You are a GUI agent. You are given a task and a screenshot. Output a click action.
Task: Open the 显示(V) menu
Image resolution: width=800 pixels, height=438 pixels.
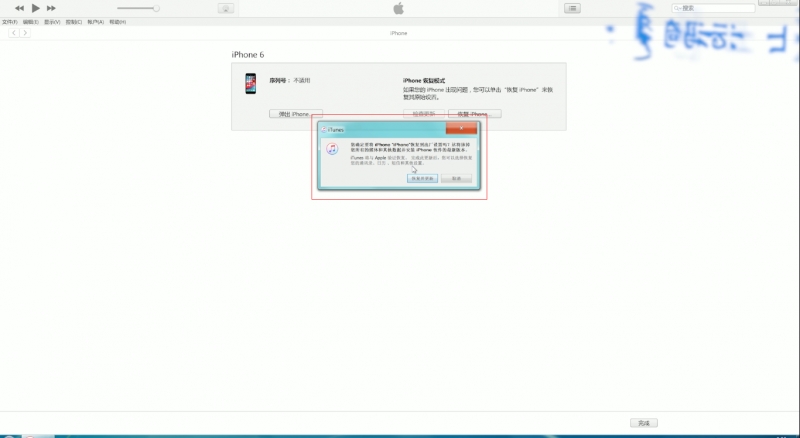click(52, 22)
